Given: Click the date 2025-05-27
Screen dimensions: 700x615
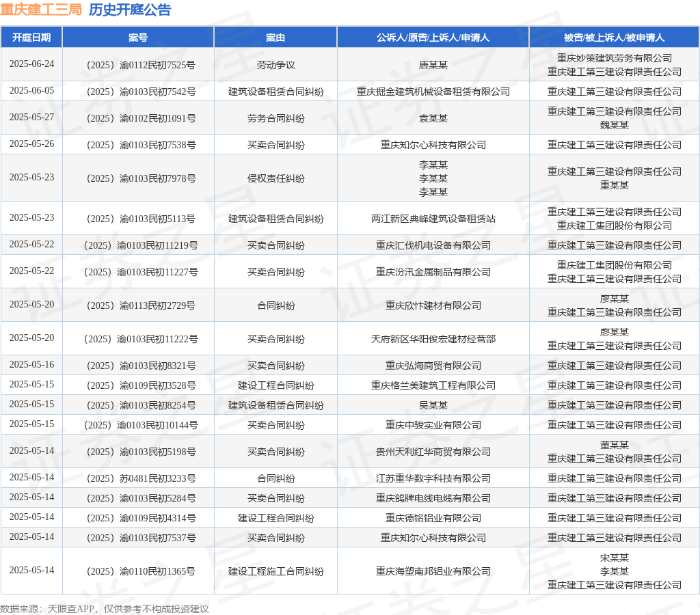Looking at the screenshot, I should point(31,117).
